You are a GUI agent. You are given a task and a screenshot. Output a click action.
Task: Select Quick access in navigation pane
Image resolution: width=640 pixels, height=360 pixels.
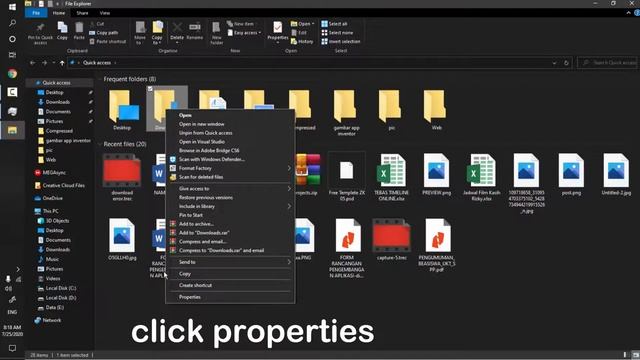(56, 82)
